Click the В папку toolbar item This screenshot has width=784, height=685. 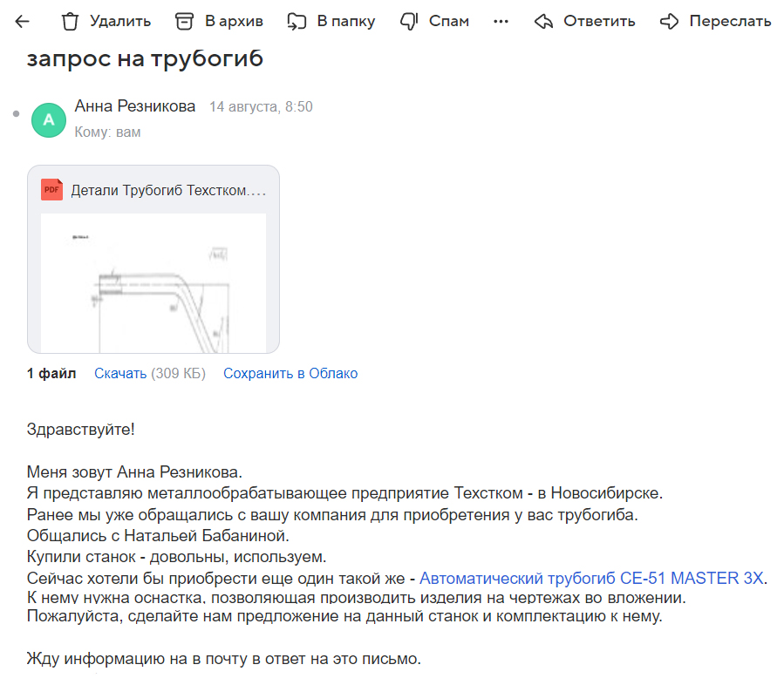point(331,22)
